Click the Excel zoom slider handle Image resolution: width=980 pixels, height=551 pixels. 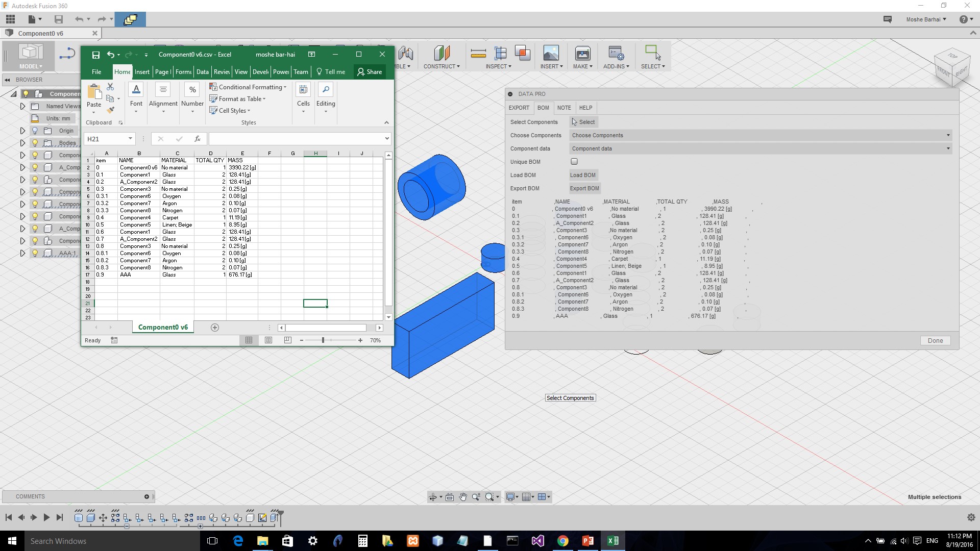coord(323,340)
